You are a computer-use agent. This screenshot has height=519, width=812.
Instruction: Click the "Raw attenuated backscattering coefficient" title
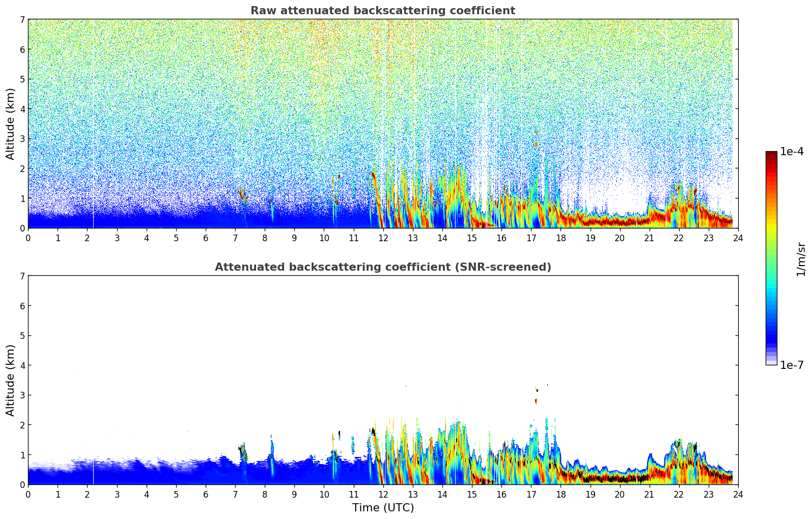click(x=383, y=11)
